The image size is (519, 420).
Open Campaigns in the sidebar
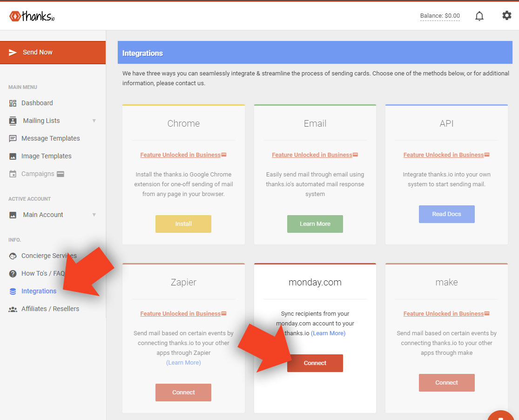coord(38,174)
